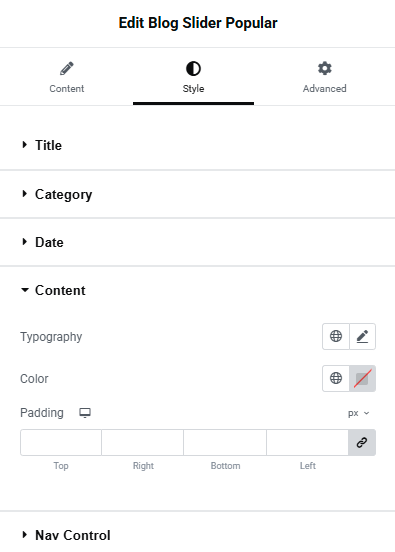Open the Color picker swatch
395x552 pixels.
click(x=363, y=378)
